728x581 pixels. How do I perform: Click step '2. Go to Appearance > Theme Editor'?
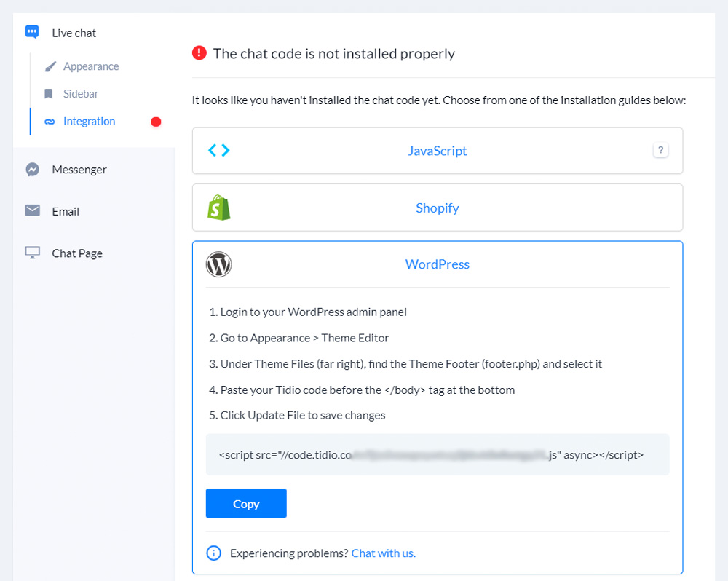click(299, 338)
